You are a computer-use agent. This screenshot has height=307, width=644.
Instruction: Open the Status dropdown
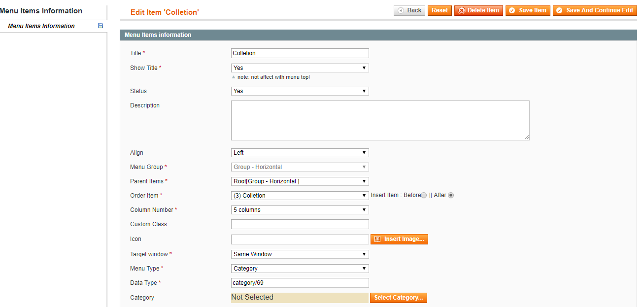click(300, 91)
